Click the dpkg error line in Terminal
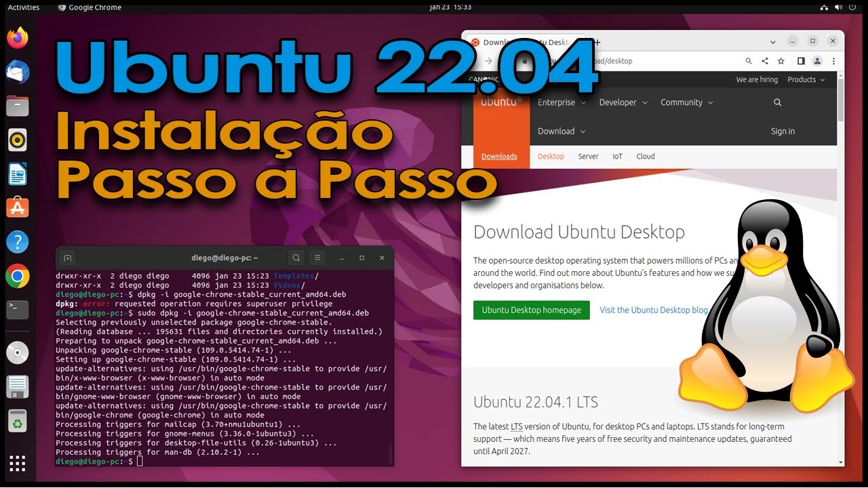 194,304
